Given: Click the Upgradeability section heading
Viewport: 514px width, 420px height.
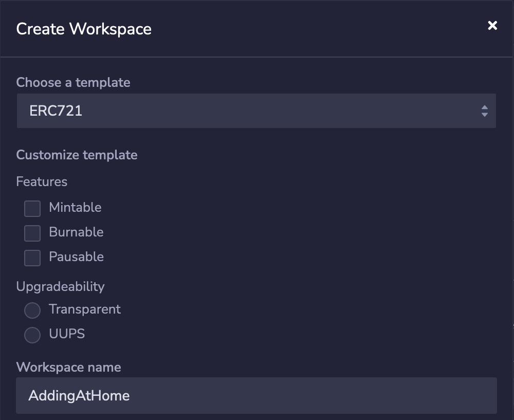Looking at the screenshot, I should tap(60, 287).
